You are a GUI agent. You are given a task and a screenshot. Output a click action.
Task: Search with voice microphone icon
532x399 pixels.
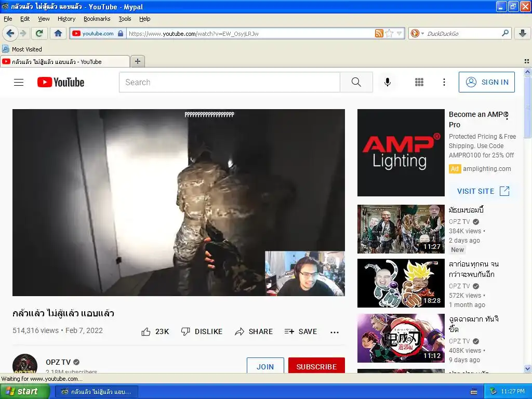(x=388, y=82)
